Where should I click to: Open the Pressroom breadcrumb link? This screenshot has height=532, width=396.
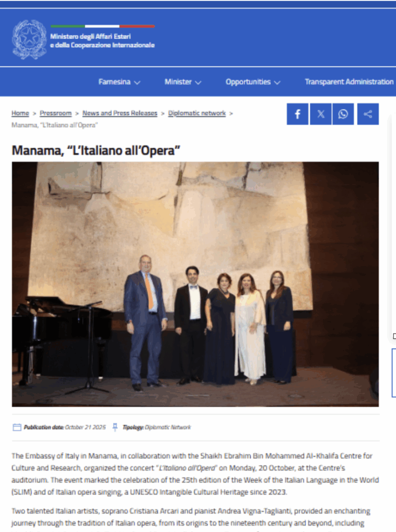(56, 113)
